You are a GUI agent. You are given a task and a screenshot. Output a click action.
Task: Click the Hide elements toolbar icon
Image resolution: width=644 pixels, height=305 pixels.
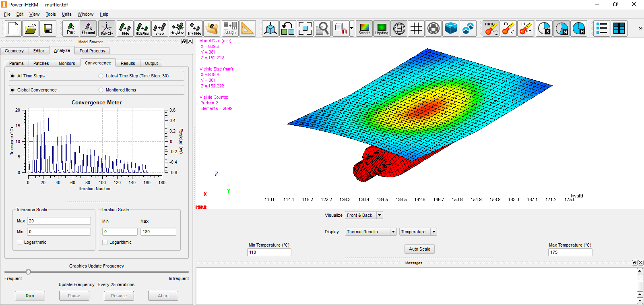click(x=125, y=29)
